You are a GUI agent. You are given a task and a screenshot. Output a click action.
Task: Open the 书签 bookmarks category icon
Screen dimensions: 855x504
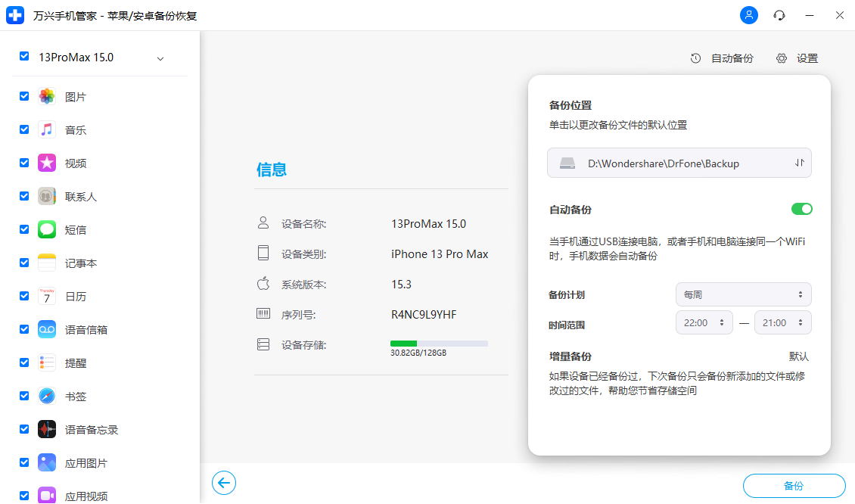(x=47, y=396)
